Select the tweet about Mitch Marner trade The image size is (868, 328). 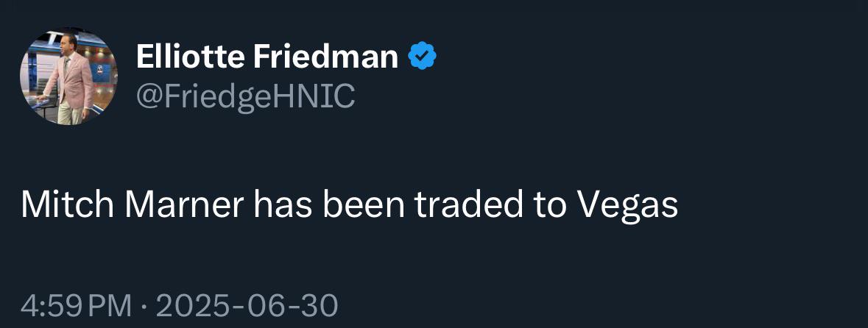349,206
